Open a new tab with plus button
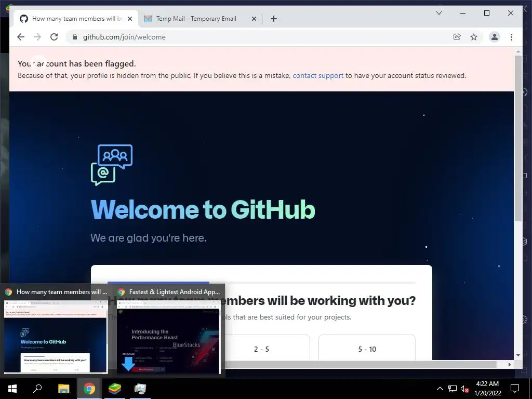 tap(274, 19)
